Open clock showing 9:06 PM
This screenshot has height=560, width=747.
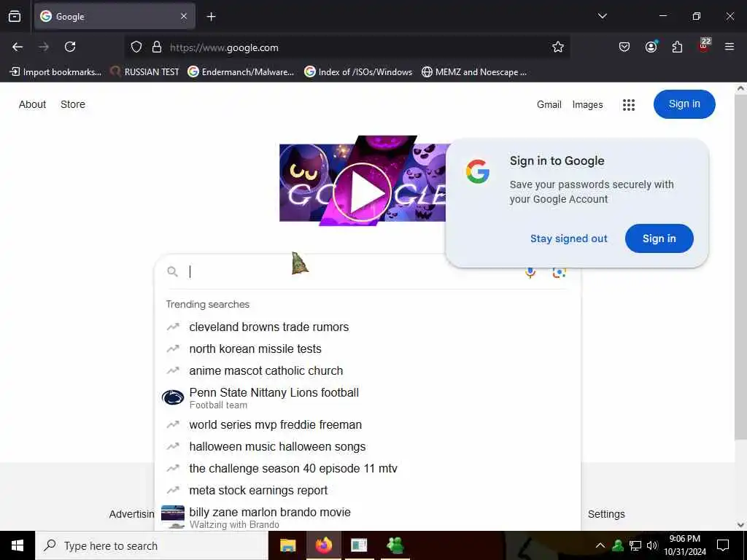684,545
